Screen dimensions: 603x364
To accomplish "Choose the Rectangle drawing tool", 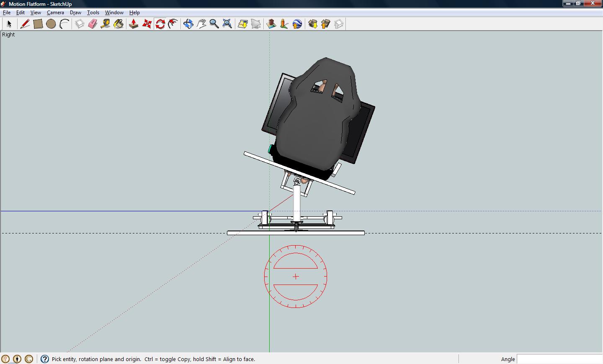I will click(38, 24).
